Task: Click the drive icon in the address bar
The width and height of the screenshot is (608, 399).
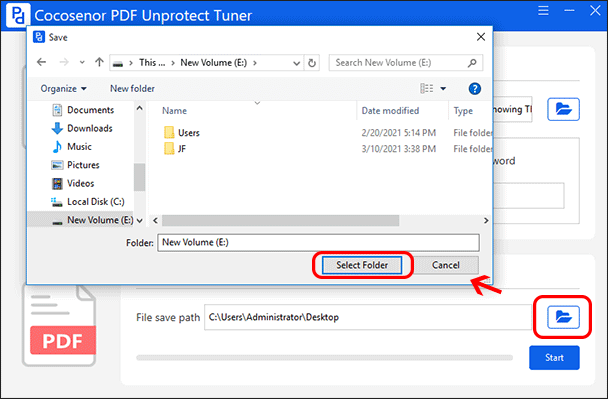Action: [118, 63]
